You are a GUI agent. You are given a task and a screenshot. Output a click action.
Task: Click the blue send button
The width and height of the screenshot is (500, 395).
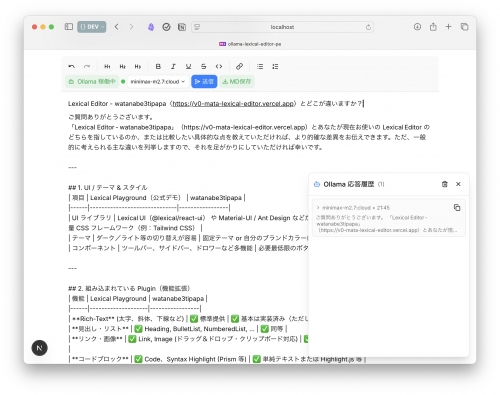coord(204,82)
